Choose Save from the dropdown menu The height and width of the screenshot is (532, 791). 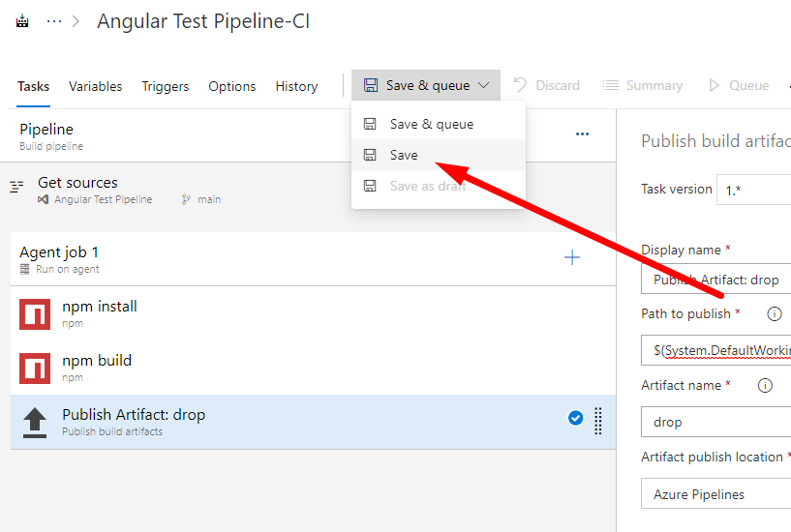coord(404,155)
